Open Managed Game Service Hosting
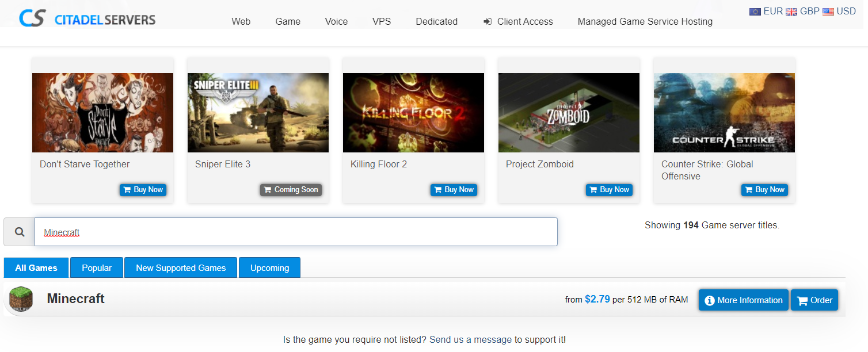 coord(645,21)
